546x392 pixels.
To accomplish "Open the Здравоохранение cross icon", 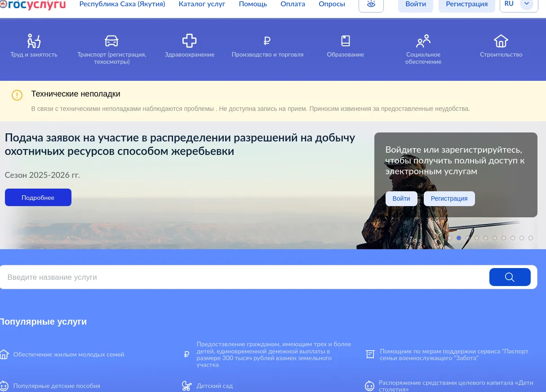I will [x=189, y=41].
